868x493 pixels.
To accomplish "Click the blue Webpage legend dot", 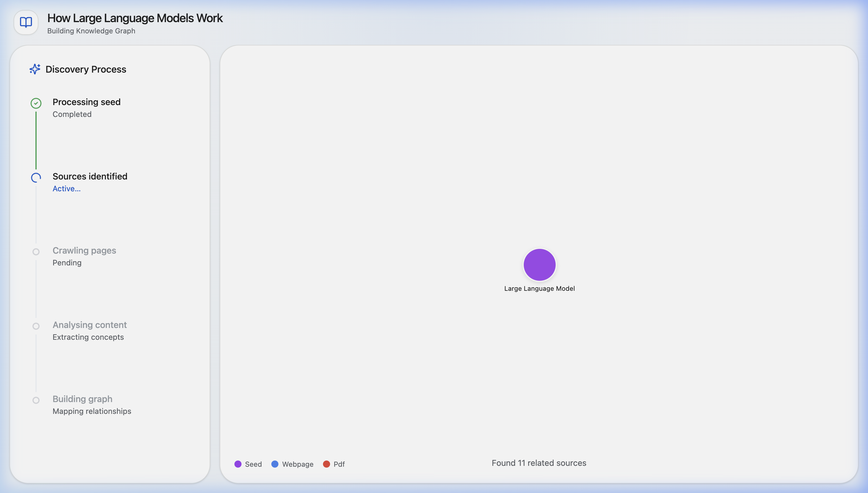I will [x=275, y=464].
